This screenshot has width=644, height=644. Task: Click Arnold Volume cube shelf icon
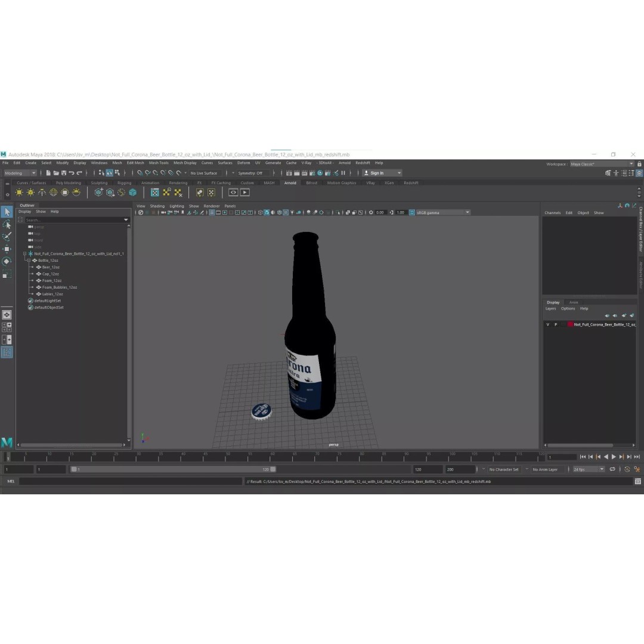click(132, 192)
